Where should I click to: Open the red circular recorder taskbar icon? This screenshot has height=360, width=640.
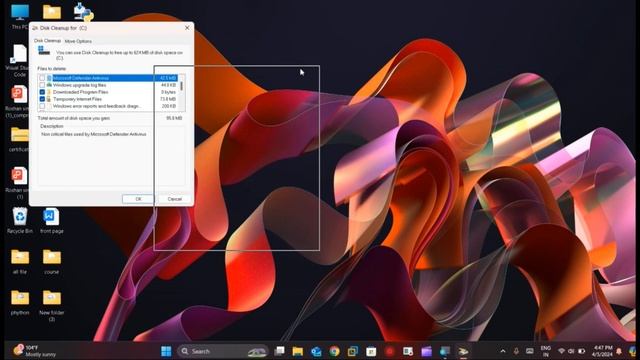389,351
